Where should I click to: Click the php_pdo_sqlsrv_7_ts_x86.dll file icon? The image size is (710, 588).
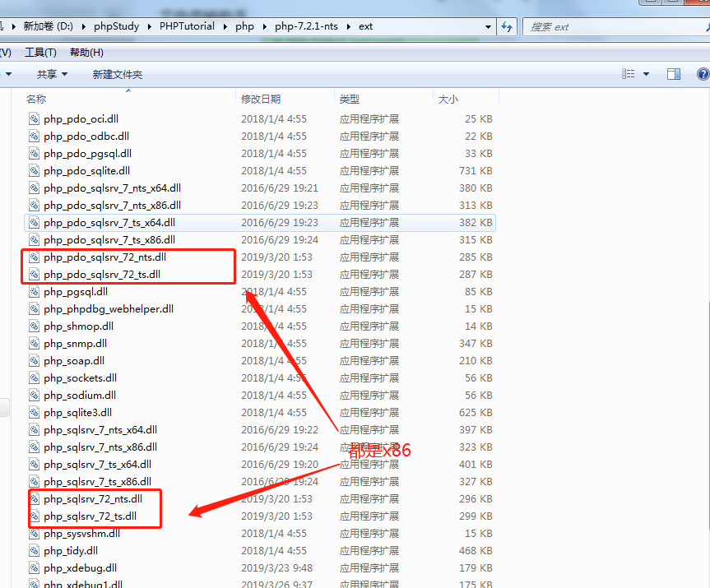(34, 240)
